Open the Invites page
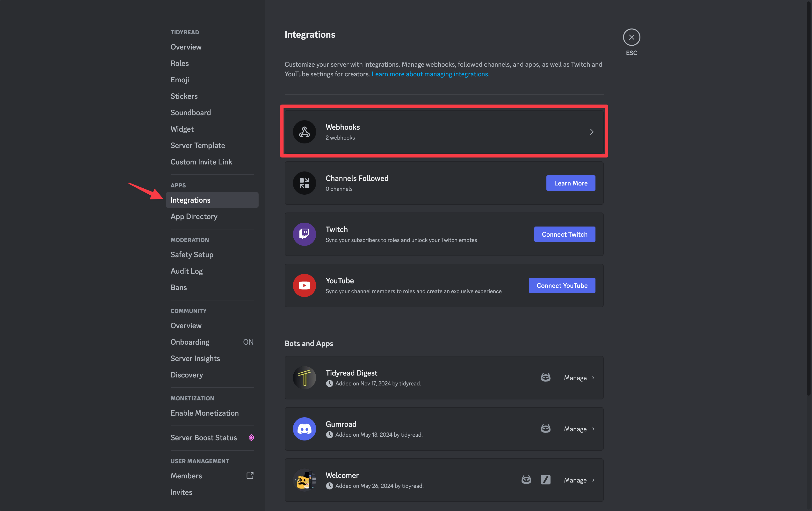 [212, 492]
